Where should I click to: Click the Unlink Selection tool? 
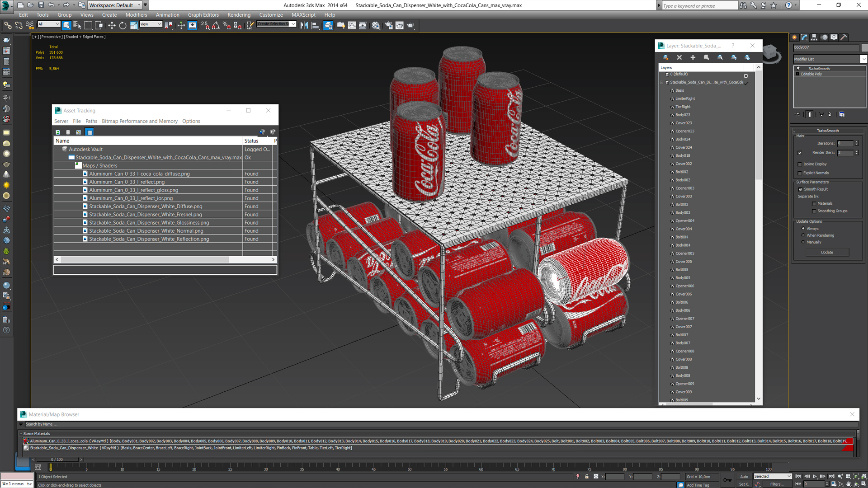19,25
